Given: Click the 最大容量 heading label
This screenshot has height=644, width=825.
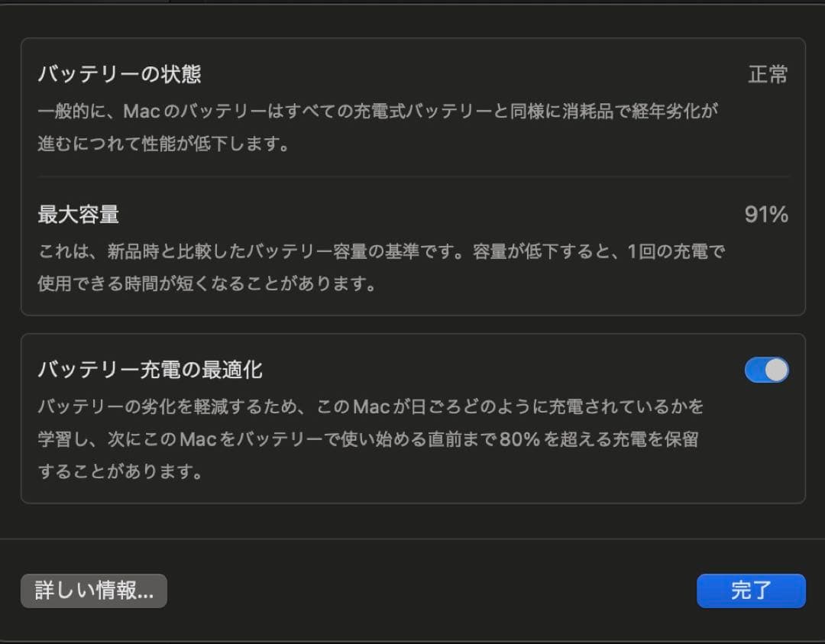Looking at the screenshot, I should click(79, 214).
